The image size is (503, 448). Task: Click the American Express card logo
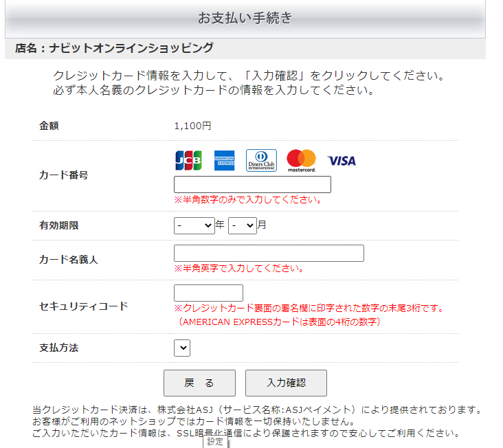coord(224,161)
